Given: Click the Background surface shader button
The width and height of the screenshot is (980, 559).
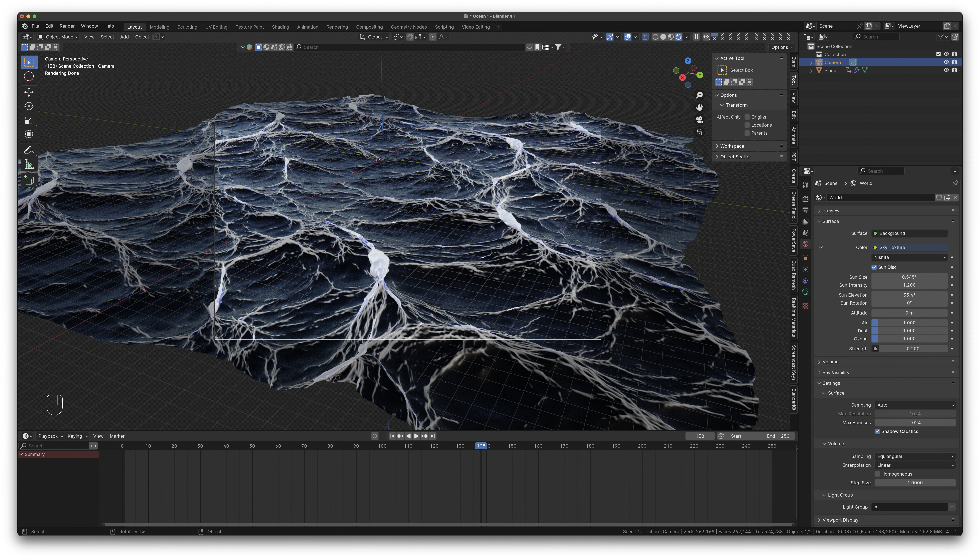Looking at the screenshot, I should (x=909, y=233).
